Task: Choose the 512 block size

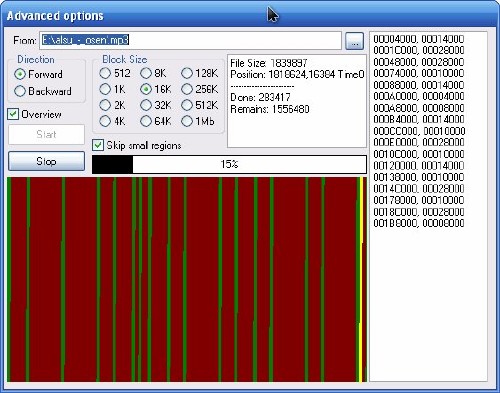Action: pos(115,73)
